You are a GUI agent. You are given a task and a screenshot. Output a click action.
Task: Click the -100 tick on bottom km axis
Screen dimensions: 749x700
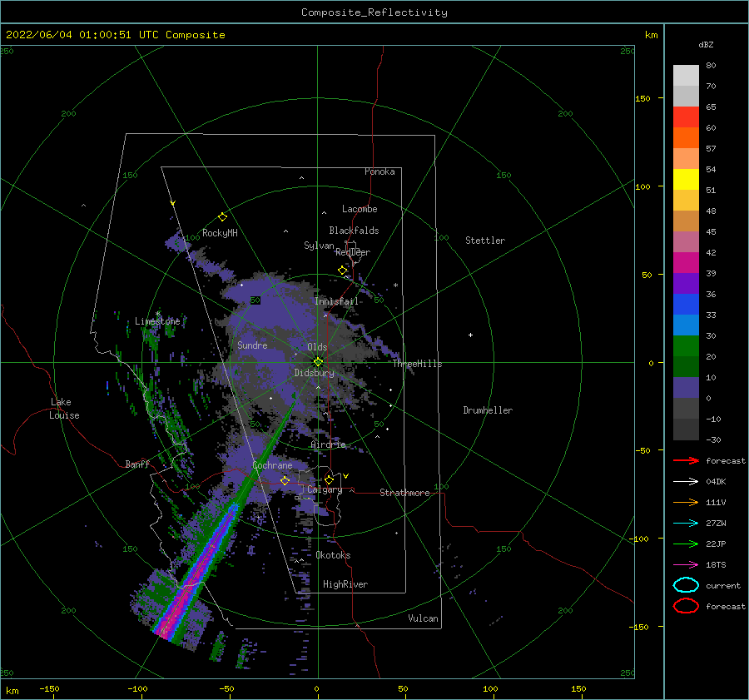click(x=137, y=688)
